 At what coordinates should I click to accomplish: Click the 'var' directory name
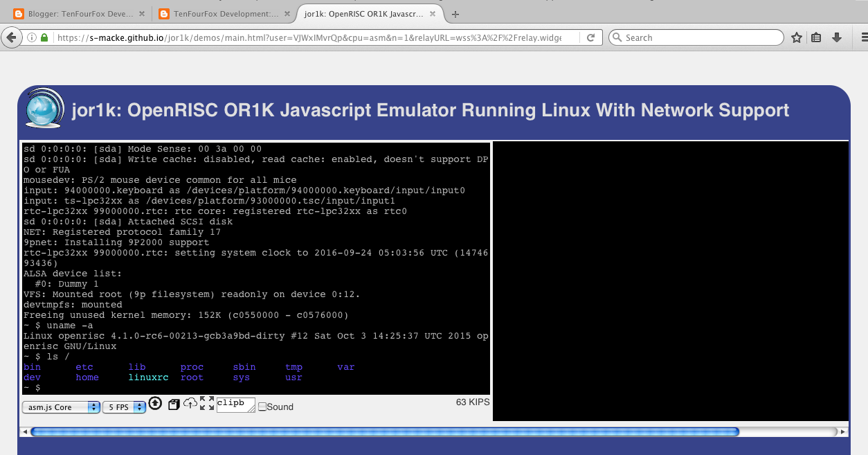click(346, 367)
